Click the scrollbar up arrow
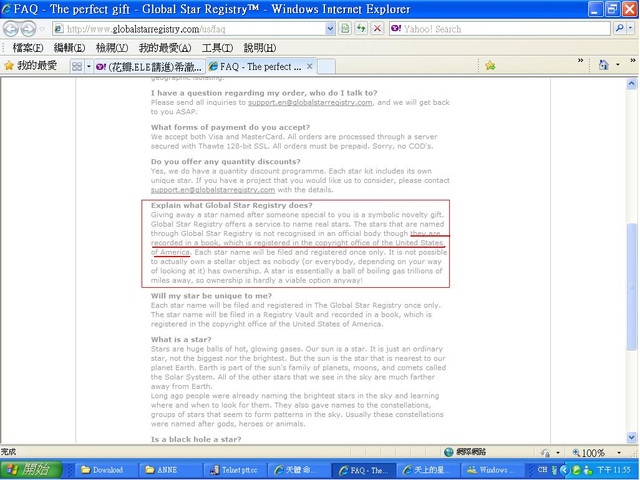640x480 pixels. (x=631, y=84)
